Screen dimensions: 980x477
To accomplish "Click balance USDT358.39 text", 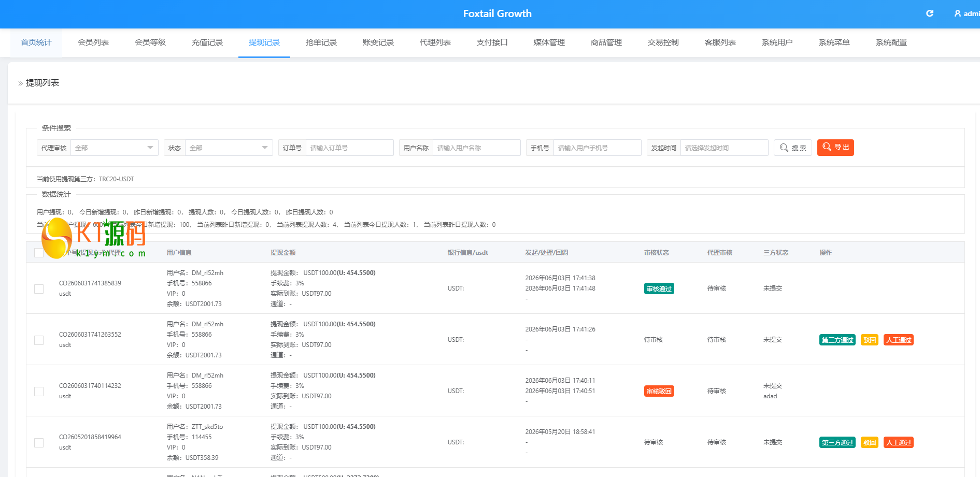I will coord(202,458).
